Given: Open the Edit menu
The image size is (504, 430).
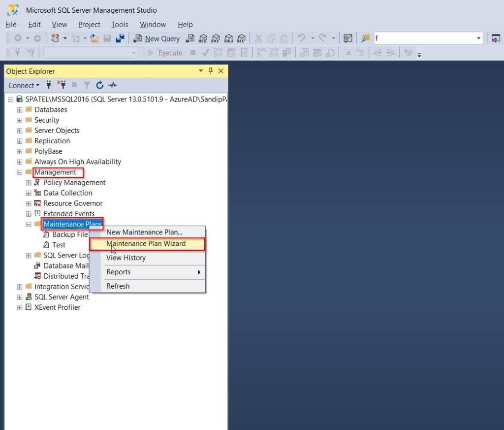Looking at the screenshot, I should 34,25.
